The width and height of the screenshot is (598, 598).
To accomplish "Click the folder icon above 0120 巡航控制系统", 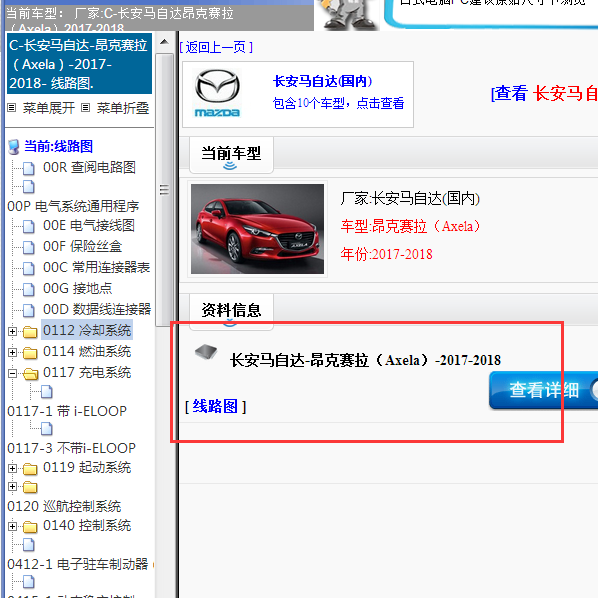I will point(30,487).
